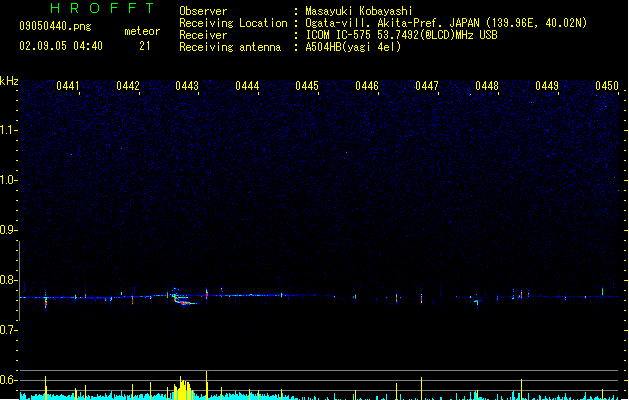
Task: Click the Observer field label
Action: pos(203,11)
